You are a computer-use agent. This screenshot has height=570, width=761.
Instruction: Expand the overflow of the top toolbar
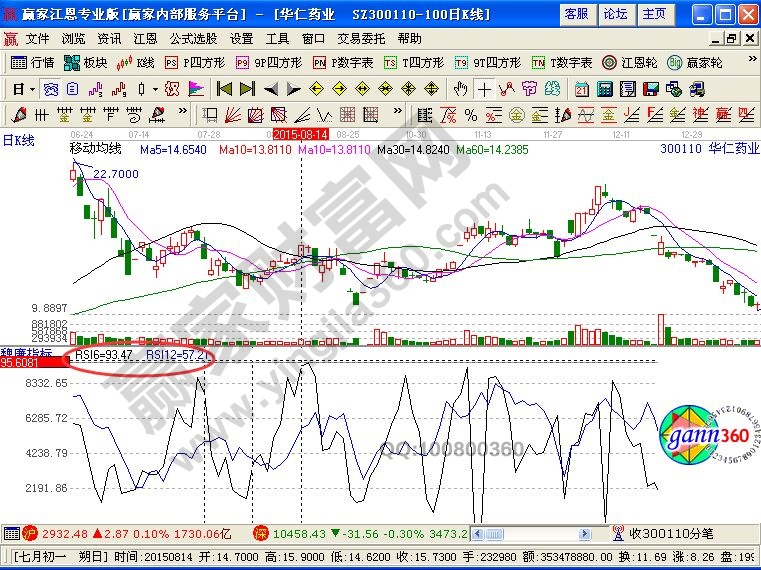click(x=752, y=59)
